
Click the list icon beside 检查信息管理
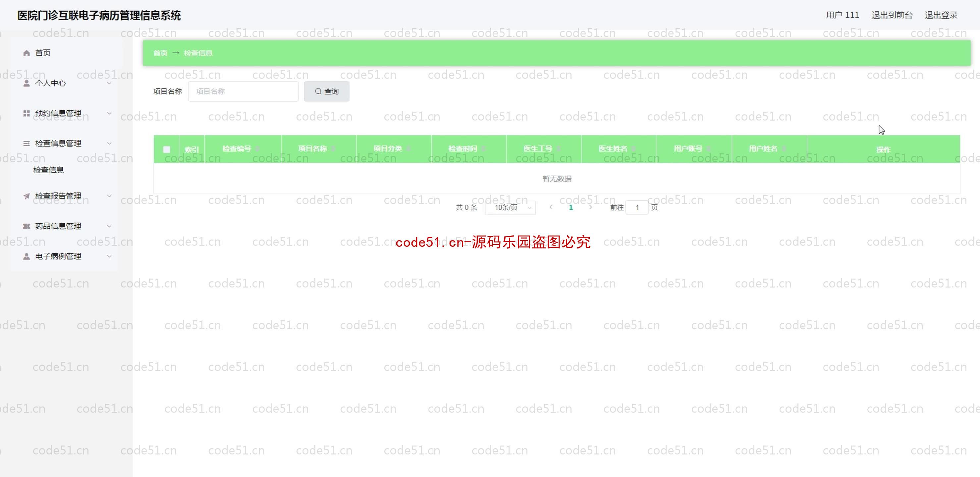[x=26, y=143]
